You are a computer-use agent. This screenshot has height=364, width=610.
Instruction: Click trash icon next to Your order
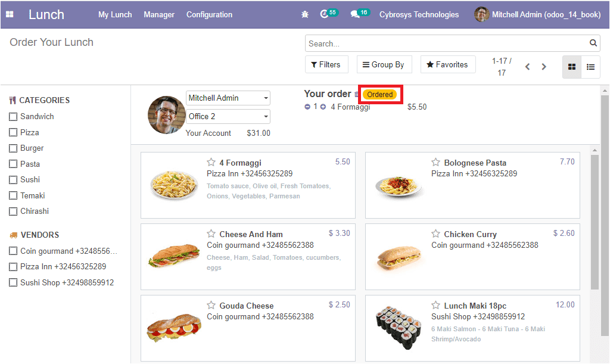tap(356, 94)
